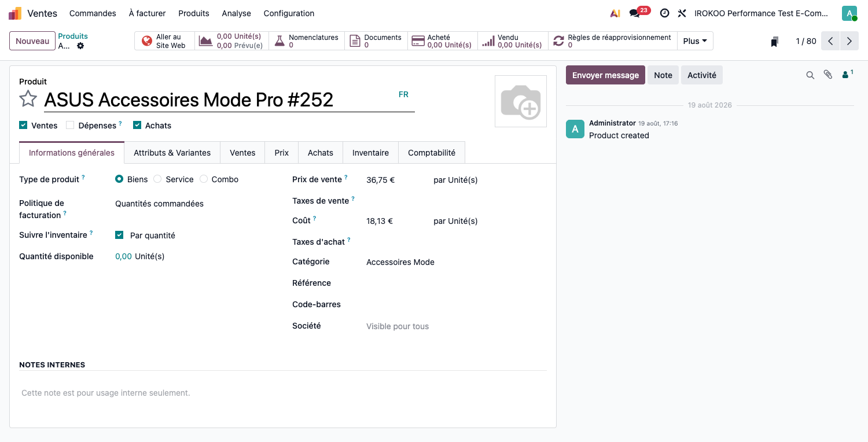The width and height of the screenshot is (868, 442).
Task: Click the Nouveau button
Action: 32,41
